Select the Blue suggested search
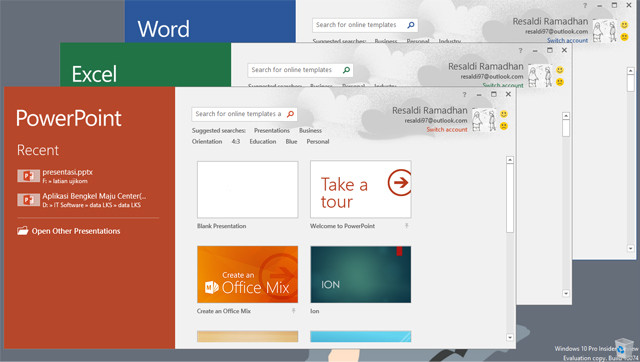The width and height of the screenshot is (640, 362). coord(291,142)
